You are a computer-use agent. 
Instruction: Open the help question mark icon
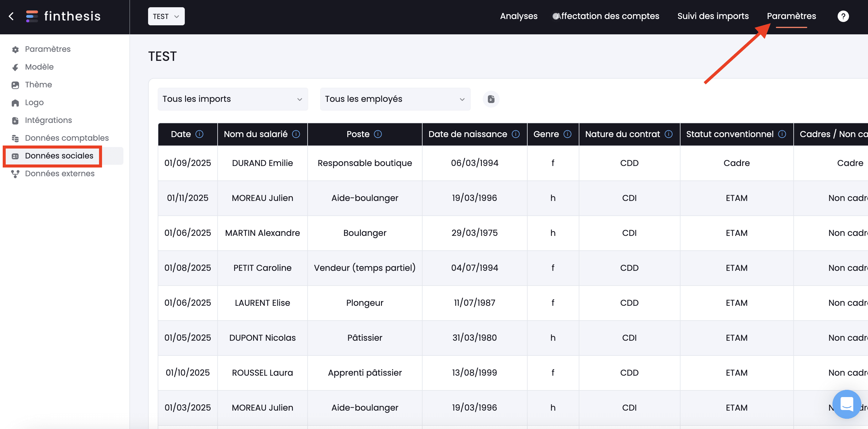pyautogui.click(x=843, y=16)
